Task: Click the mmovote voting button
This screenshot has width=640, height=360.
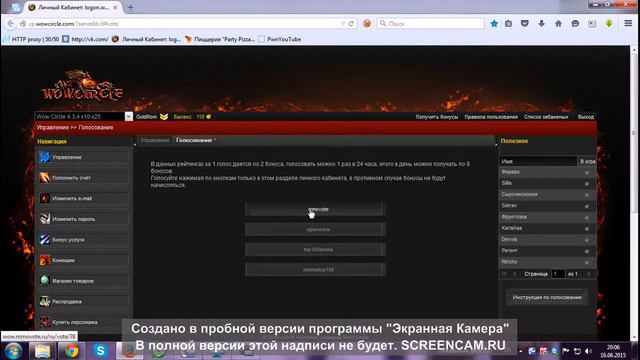Action: 315,209
